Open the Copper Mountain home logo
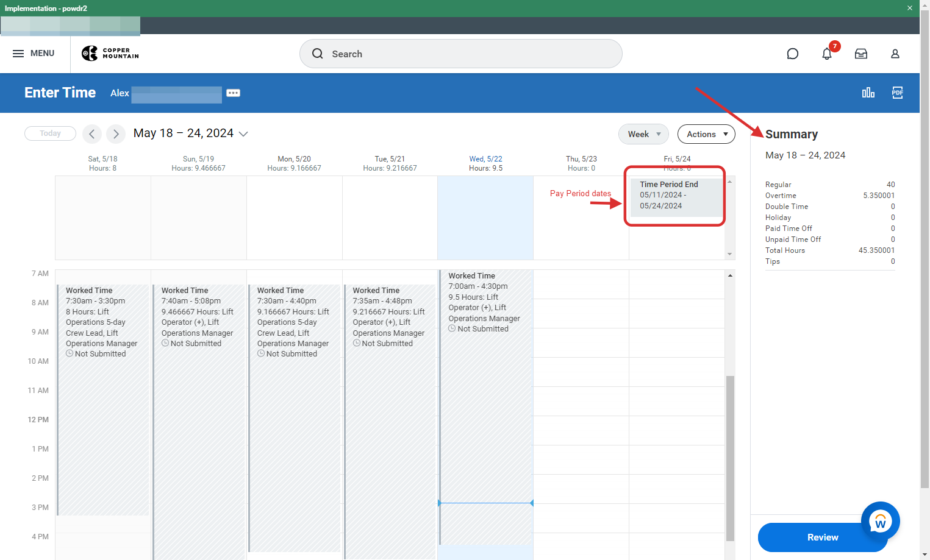This screenshot has height=560, width=930. tap(110, 54)
